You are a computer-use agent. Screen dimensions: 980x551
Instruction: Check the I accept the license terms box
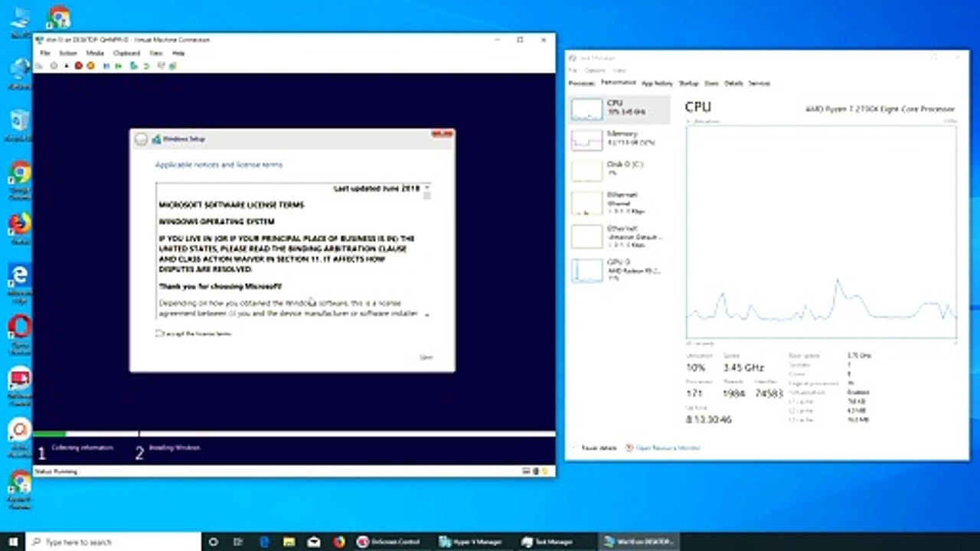click(x=159, y=334)
